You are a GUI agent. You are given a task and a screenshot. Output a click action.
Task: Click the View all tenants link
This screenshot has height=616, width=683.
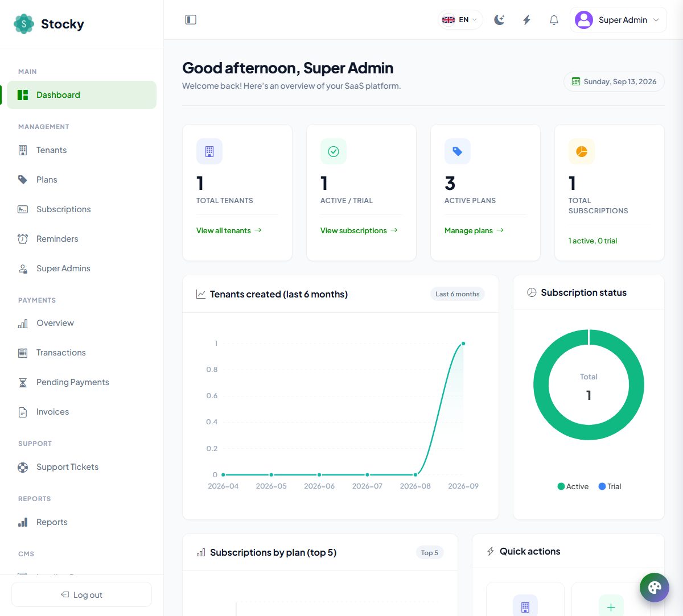pyautogui.click(x=229, y=230)
